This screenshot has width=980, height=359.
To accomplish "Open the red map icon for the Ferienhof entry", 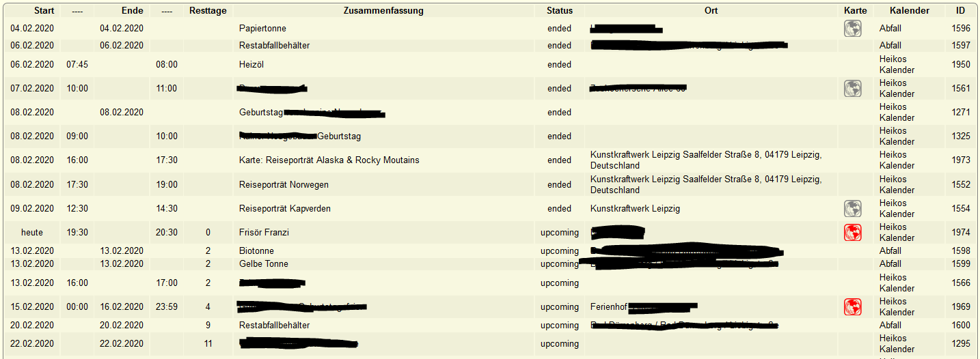I will pyautogui.click(x=852, y=306).
